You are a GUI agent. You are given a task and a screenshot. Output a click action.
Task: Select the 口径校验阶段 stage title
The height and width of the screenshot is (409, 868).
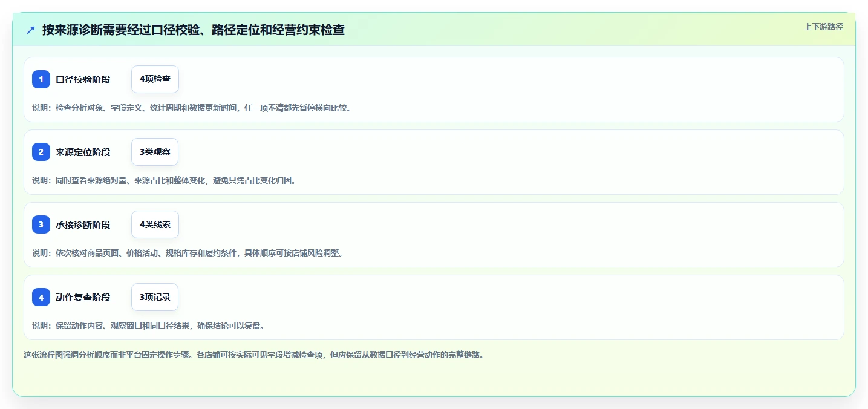[x=83, y=79]
